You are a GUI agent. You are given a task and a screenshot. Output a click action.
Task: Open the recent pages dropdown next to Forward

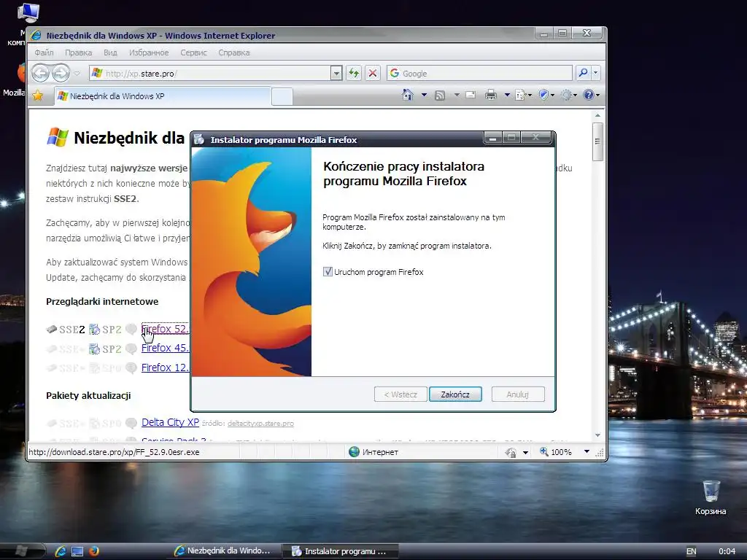(77, 74)
